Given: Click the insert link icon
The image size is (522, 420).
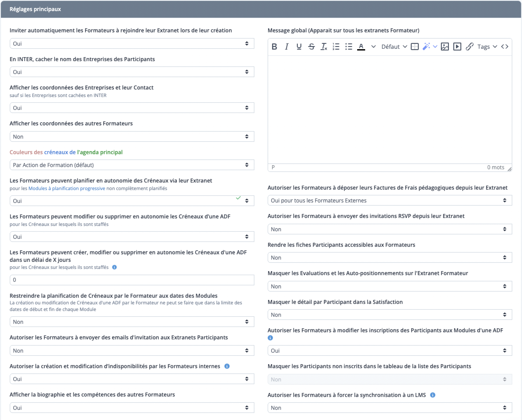Looking at the screenshot, I should [x=469, y=47].
